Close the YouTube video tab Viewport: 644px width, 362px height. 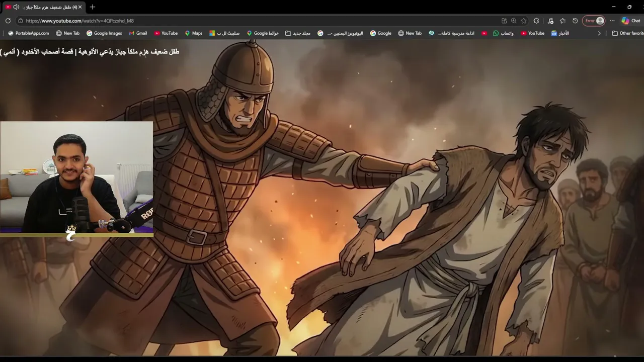click(80, 7)
